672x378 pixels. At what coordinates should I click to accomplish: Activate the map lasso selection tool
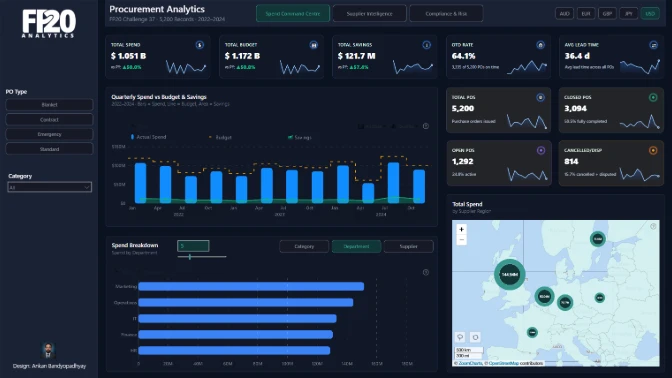click(460, 337)
